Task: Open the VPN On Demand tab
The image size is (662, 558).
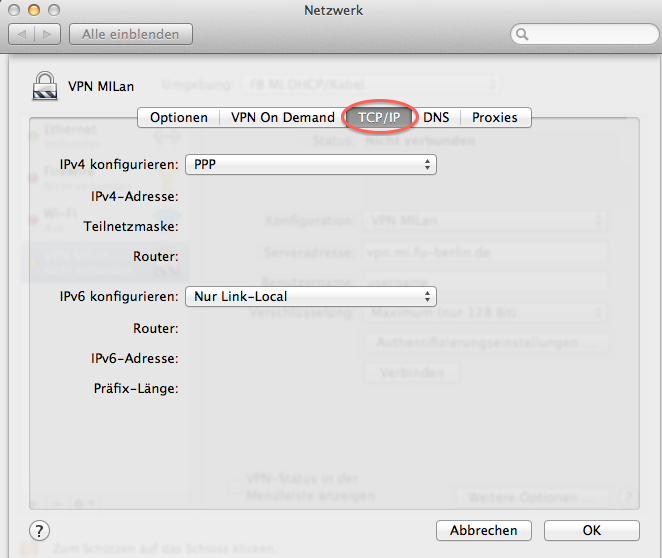Action: coord(282,117)
